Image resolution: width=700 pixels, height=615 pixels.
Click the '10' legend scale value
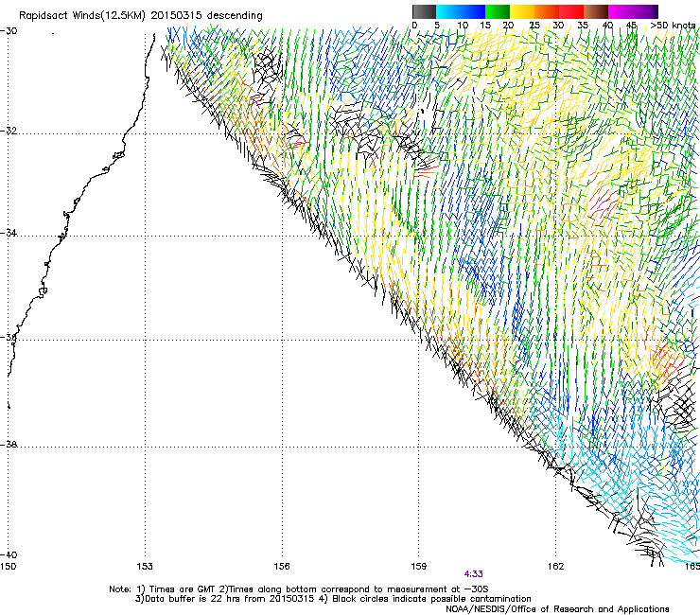[x=463, y=26]
